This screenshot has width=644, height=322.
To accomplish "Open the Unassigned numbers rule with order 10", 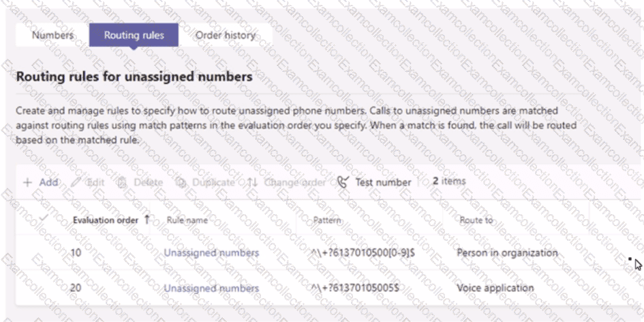I will tap(211, 253).
